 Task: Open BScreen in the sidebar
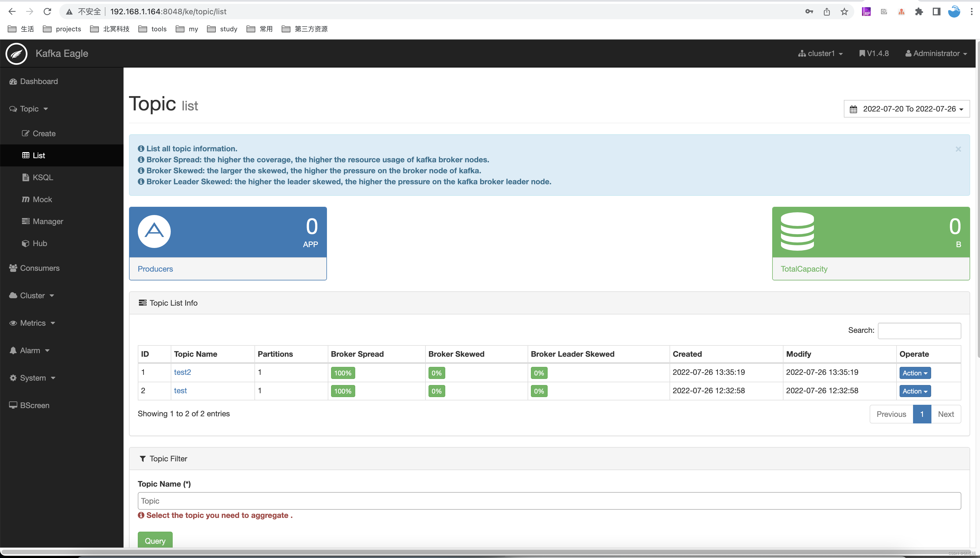29,405
